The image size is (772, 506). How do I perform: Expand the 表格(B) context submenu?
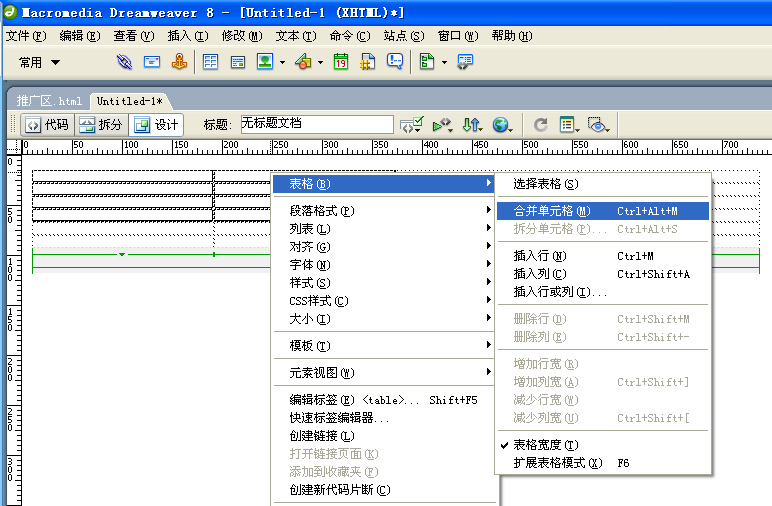pos(384,184)
